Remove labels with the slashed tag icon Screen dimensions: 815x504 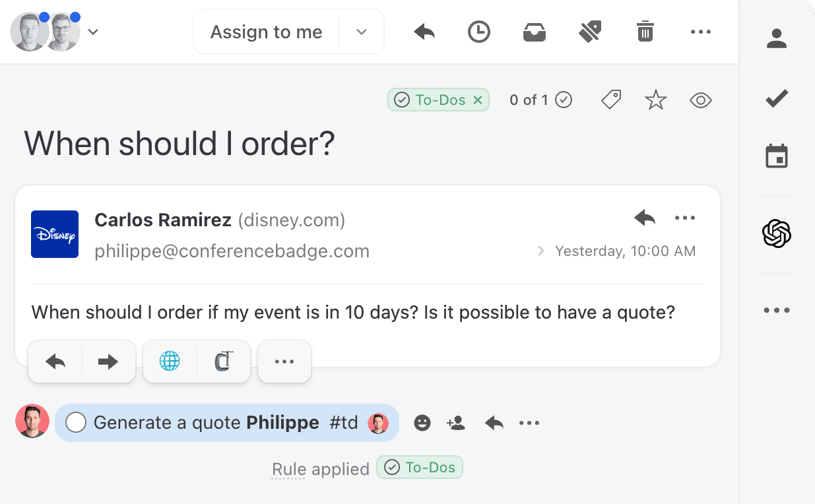pos(590,31)
